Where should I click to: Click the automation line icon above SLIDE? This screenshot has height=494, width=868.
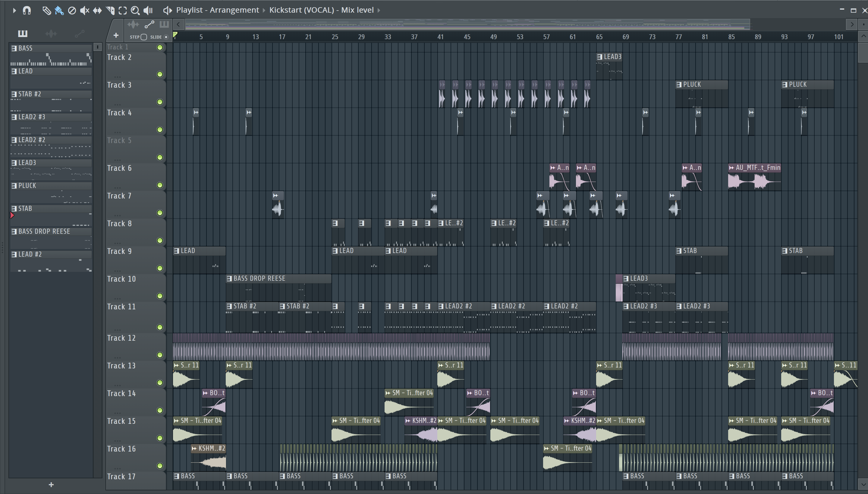[x=149, y=24]
